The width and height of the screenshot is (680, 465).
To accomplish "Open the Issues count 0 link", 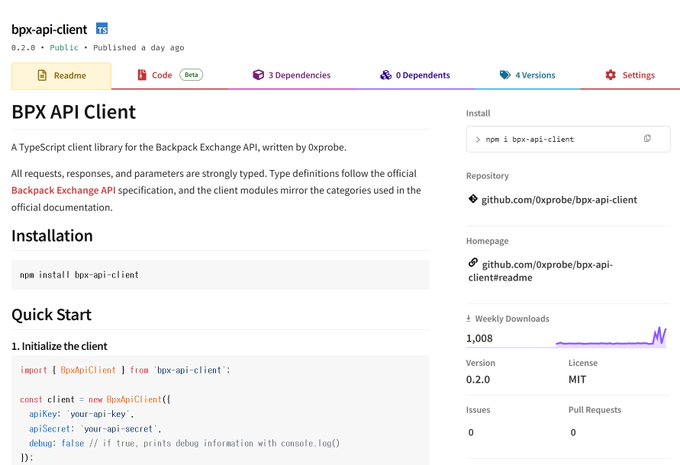I will coord(471,432).
